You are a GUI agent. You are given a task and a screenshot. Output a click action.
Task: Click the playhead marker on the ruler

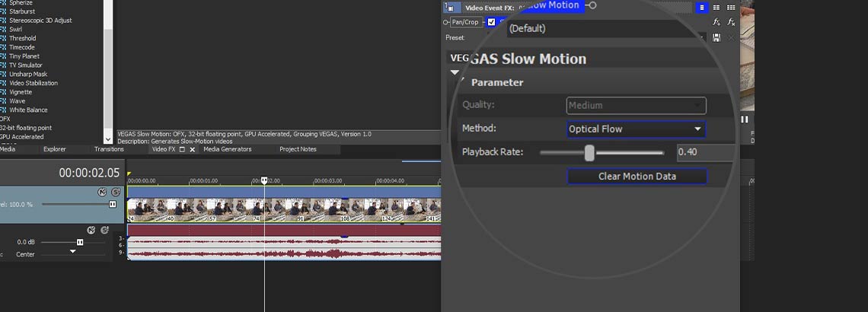[x=265, y=180]
